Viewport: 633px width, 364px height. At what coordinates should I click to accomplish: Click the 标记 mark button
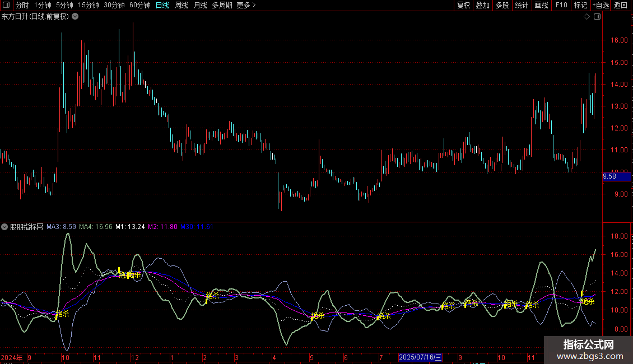point(580,5)
